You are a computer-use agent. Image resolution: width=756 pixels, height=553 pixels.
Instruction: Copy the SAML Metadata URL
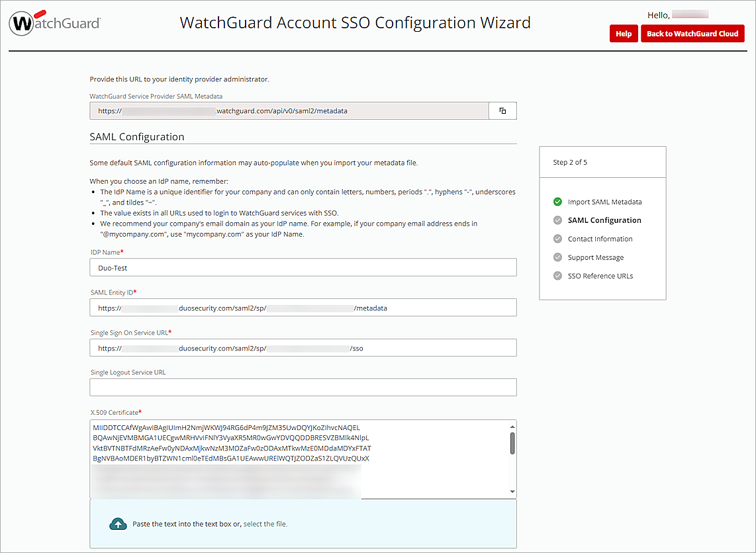tap(502, 110)
